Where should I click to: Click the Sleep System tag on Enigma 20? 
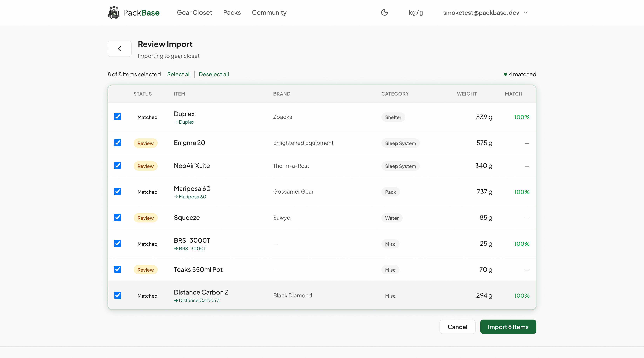(400, 143)
